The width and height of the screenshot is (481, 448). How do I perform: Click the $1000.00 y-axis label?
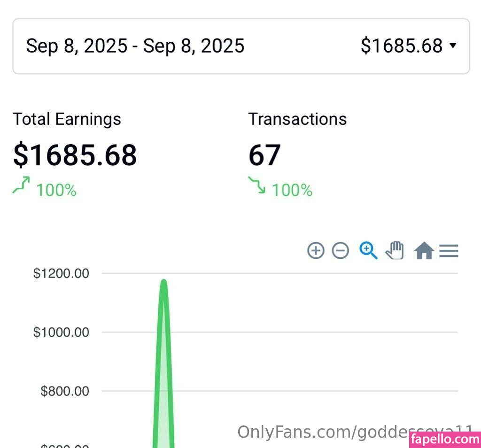click(x=61, y=332)
